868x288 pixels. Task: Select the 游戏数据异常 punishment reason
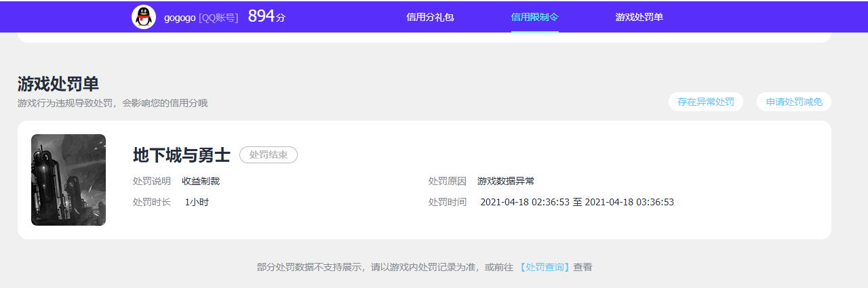[x=506, y=181]
